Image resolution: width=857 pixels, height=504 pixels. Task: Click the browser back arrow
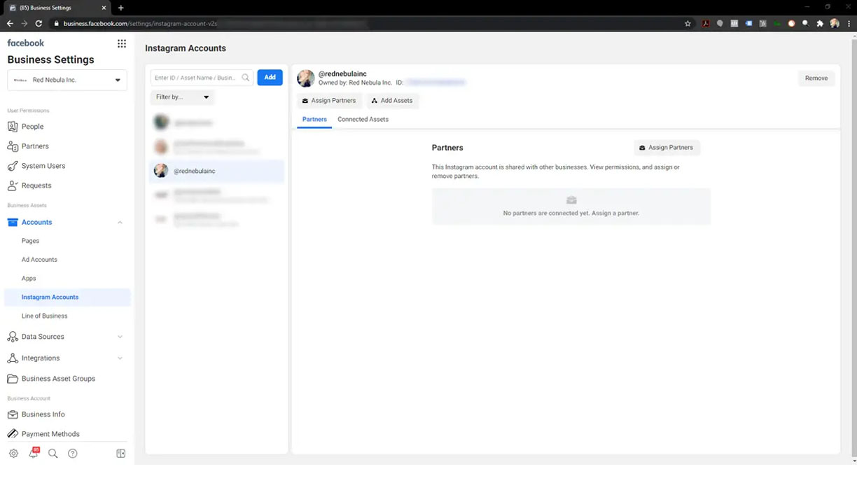(x=10, y=23)
